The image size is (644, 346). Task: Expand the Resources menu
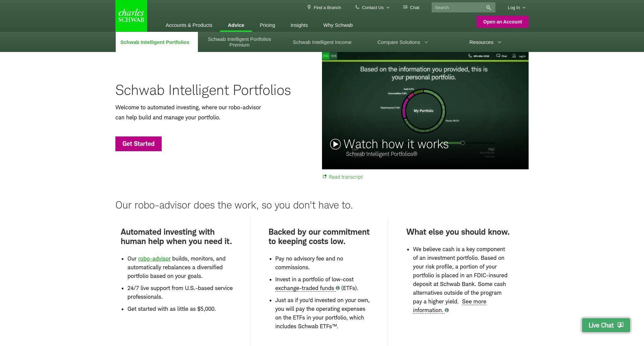pos(485,42)
